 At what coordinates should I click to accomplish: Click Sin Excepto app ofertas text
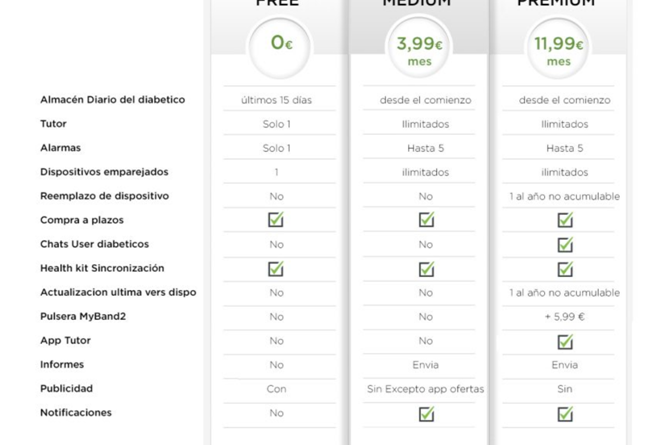coord(425,389)
